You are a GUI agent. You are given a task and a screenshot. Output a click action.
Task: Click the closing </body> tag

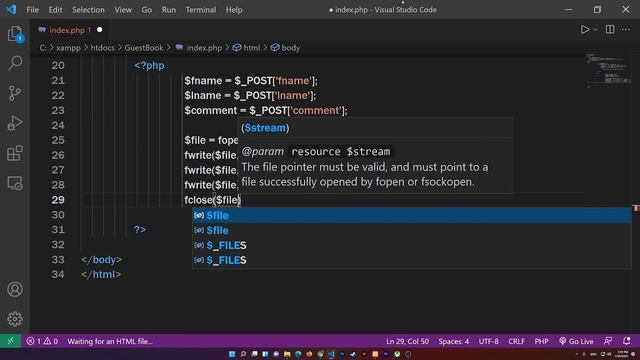click(x=101, y=260)
